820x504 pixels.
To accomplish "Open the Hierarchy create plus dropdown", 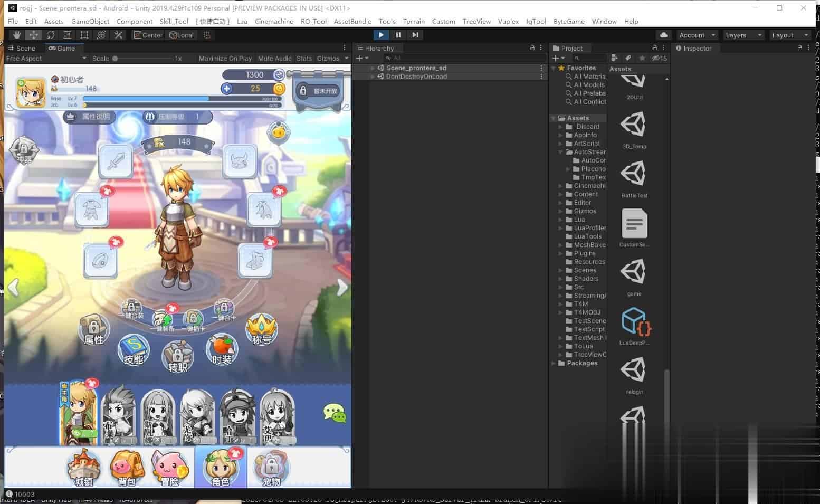I will tap(363, 58).
